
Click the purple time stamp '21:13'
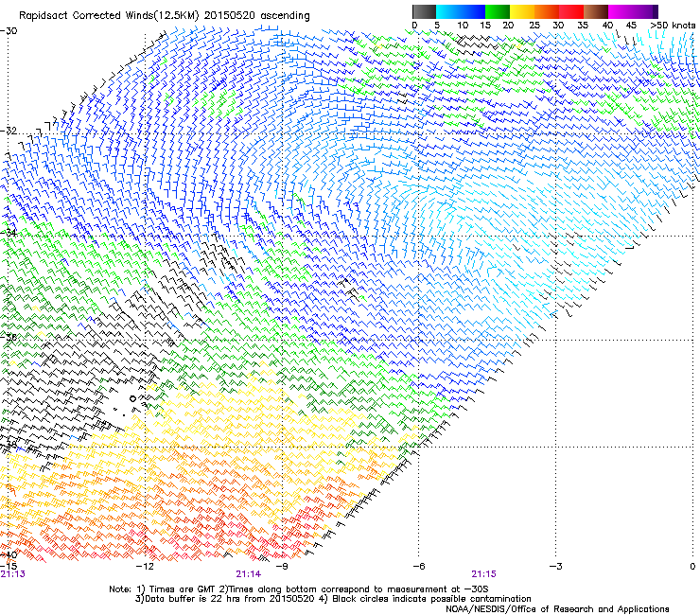[13, 574]
